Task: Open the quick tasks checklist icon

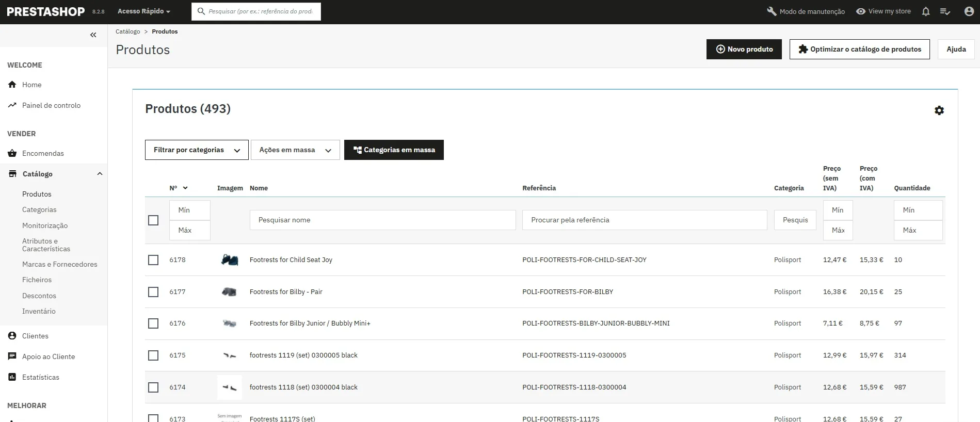Action: [x=945, y=11]
